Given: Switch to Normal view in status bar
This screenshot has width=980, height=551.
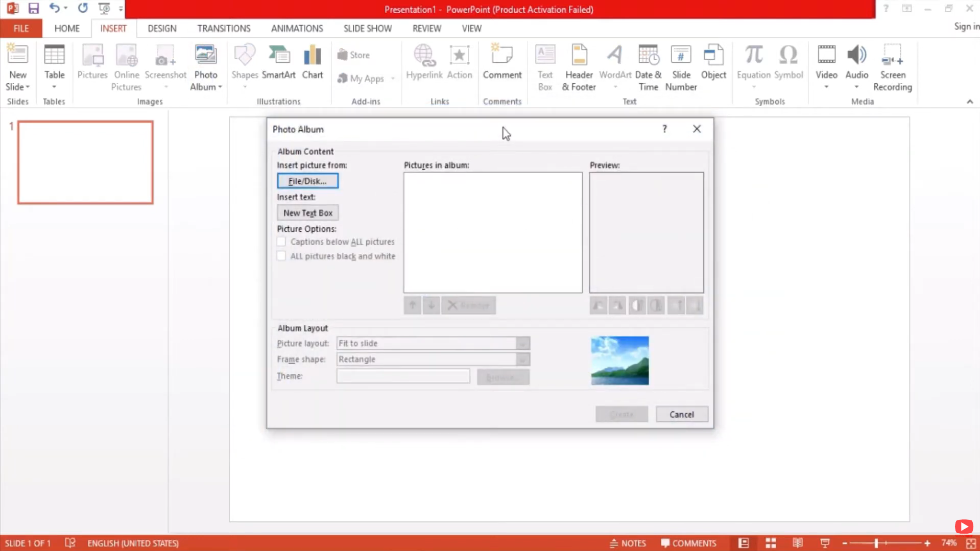Looking at the screenshot, I should (744, 543).
